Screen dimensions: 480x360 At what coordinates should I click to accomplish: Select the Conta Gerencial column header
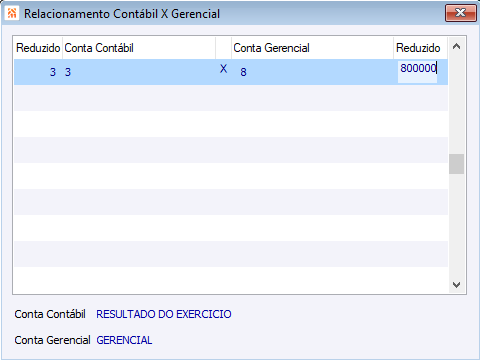tap(312, 48)
